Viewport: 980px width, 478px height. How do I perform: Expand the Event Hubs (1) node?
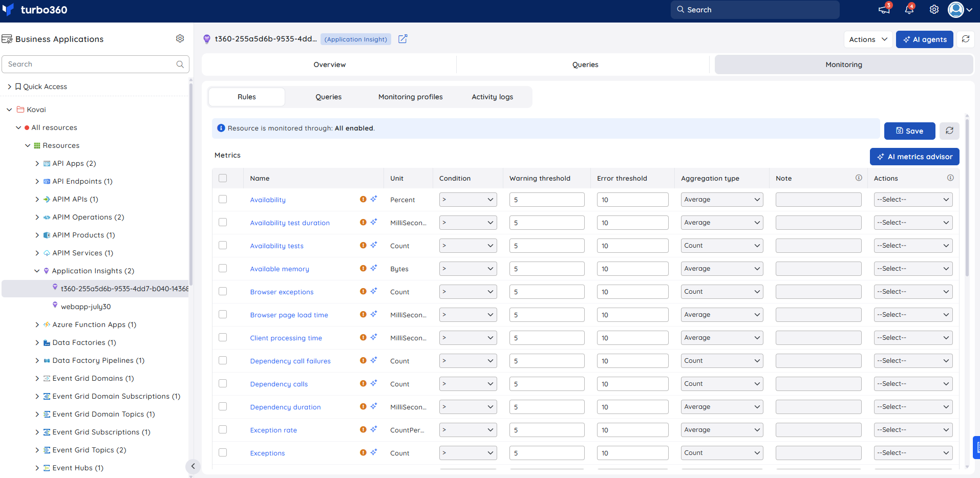[37, 468]
